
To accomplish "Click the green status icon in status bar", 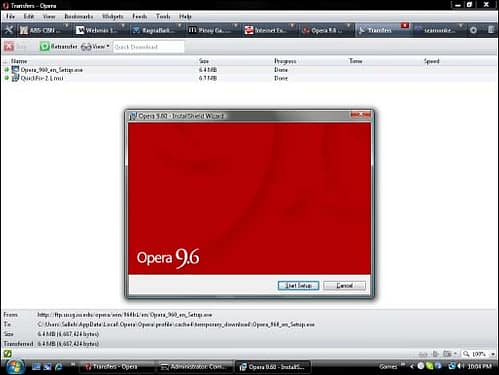I will pos(7,354).
